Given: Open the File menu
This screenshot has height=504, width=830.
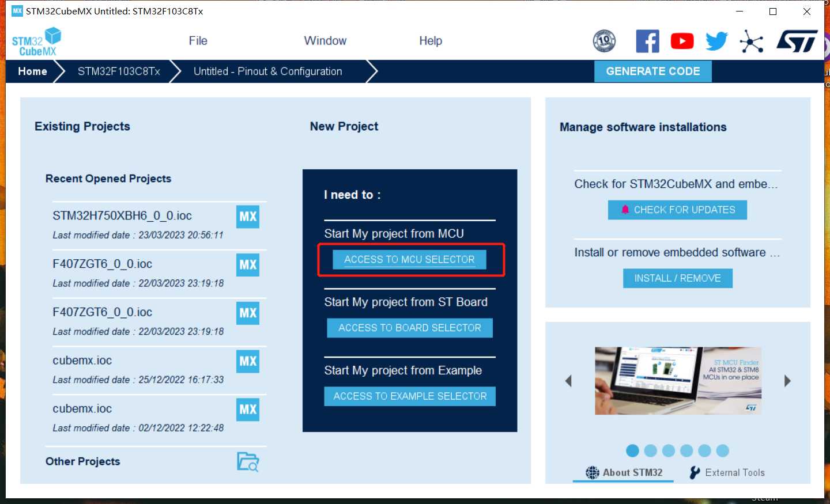Looking at the screenshot, I should tap(198, 41).
